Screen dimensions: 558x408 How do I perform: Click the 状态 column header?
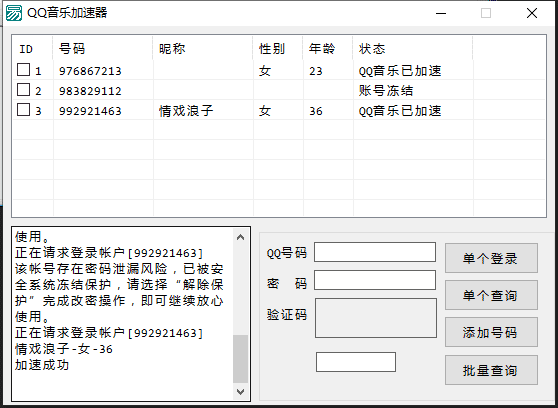tap(413, 48)
